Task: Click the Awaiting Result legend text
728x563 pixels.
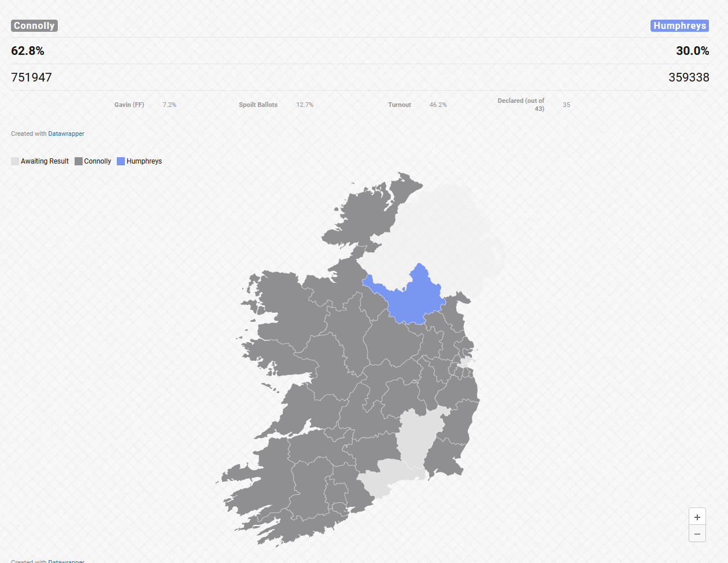Action: tap(45, 161)
